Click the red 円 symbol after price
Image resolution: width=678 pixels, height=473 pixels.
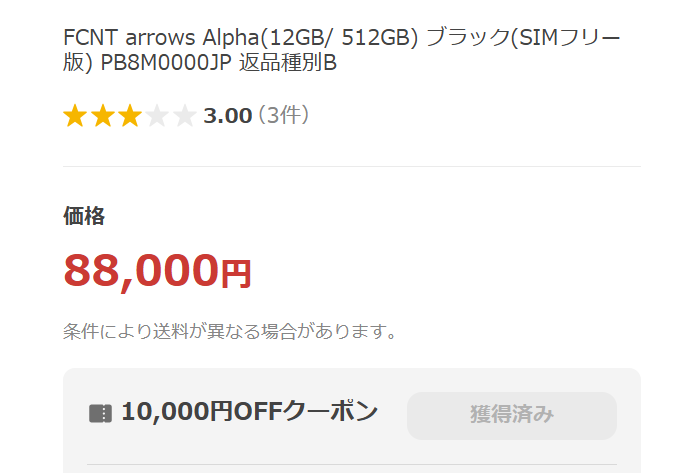coord(236,274)
